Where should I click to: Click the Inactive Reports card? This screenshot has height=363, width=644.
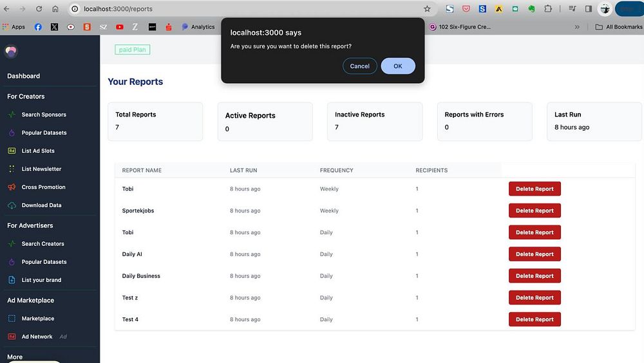coord(375,122)
